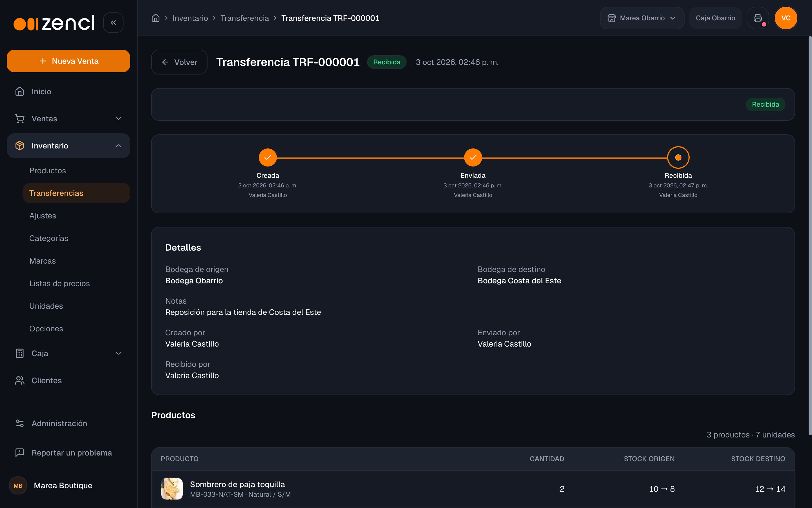The image size is (812, 508).
Task: Click the CANTIDAD column header
Action: (x=547, y=459)
